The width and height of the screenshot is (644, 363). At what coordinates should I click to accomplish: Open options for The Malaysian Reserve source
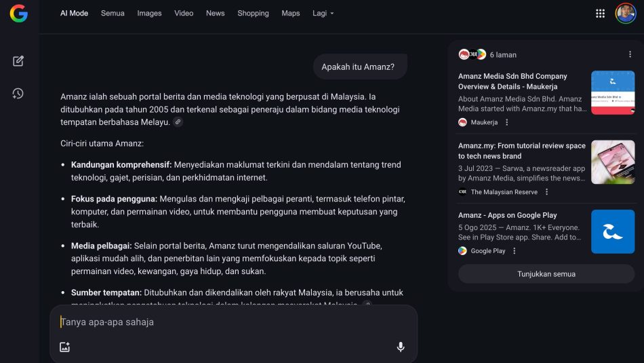pyautogui.click(x=546, y=192)
